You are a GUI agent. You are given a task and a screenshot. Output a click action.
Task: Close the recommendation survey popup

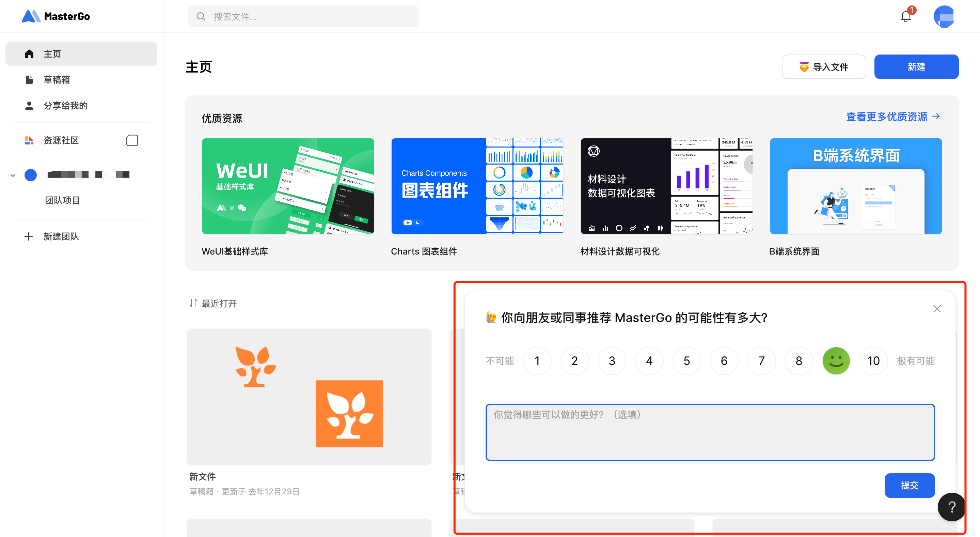coord(937,309)
